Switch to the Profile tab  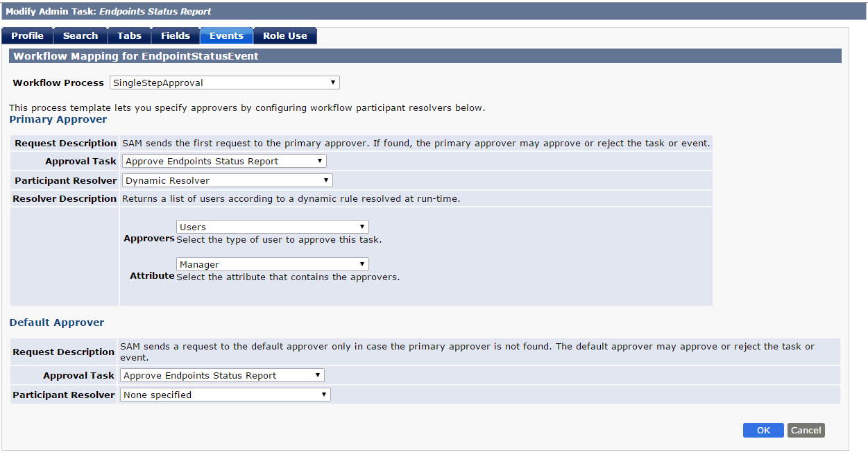pyautogui.click(x=27, y=36)
